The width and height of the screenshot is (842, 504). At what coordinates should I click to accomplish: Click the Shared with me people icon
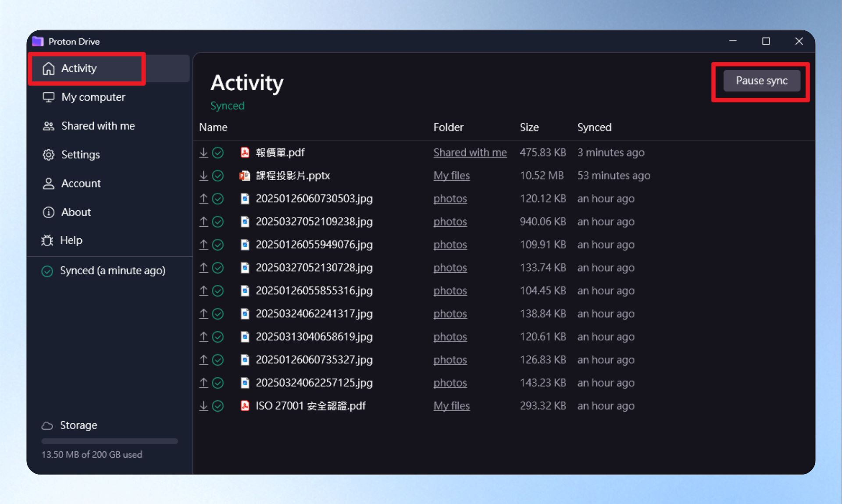pyautogui.click(x=48, y=126)
